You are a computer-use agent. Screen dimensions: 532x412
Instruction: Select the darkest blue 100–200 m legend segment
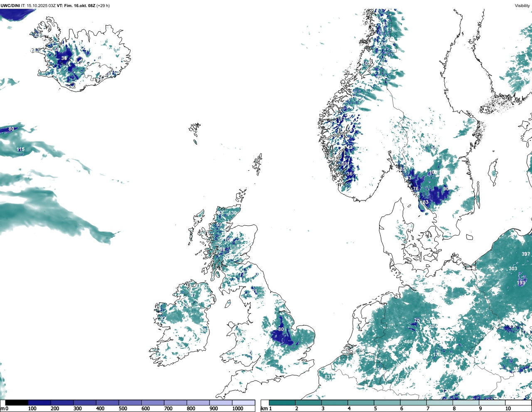pos(39,402)
